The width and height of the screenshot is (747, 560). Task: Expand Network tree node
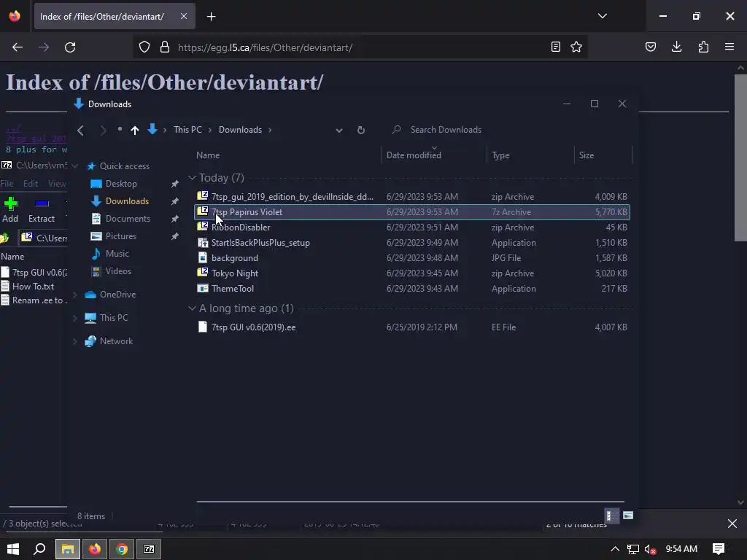[75, 341]
